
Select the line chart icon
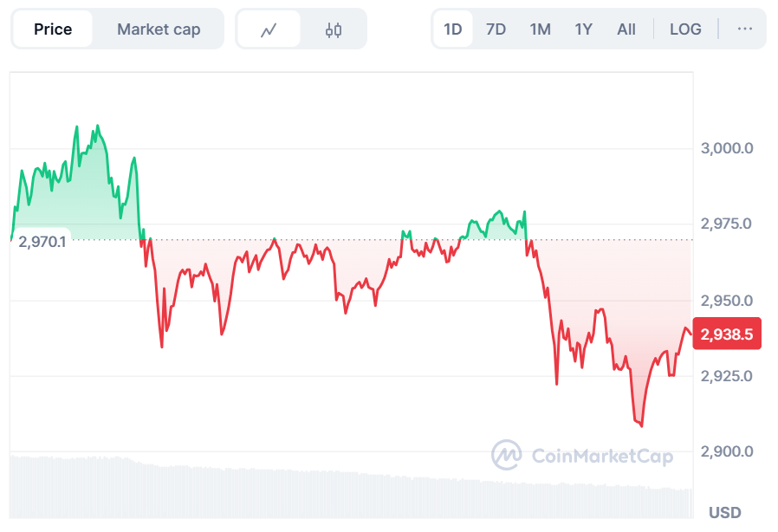[x=269, y=29]
